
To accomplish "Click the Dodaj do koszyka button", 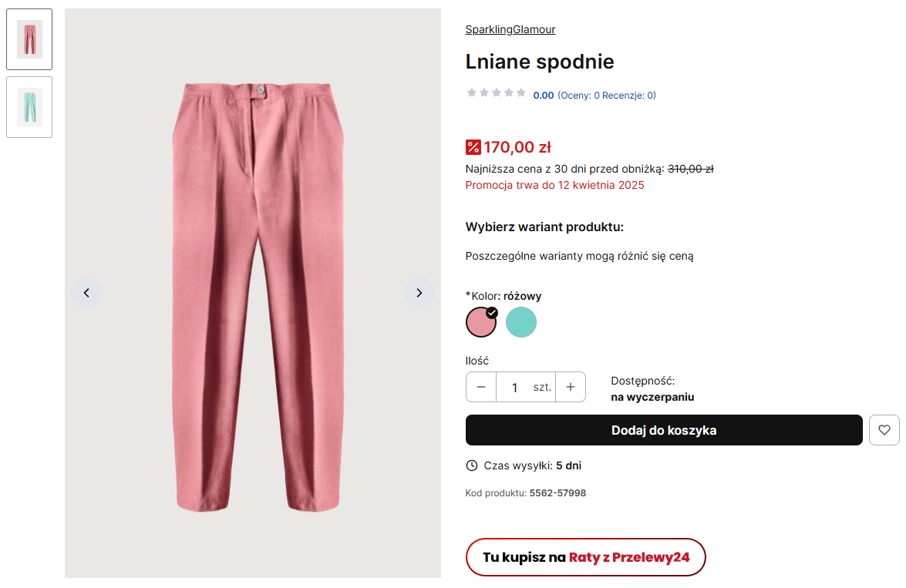I will tap(663, 430).
